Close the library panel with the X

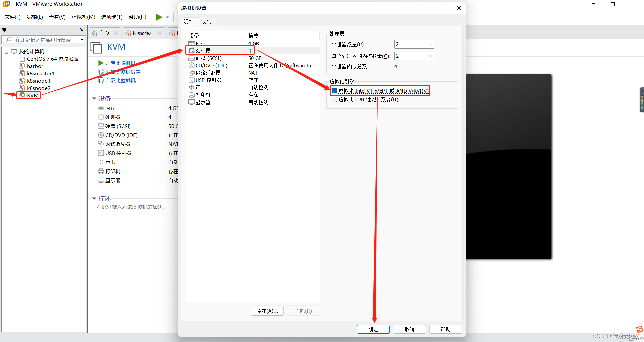point(82,30)
